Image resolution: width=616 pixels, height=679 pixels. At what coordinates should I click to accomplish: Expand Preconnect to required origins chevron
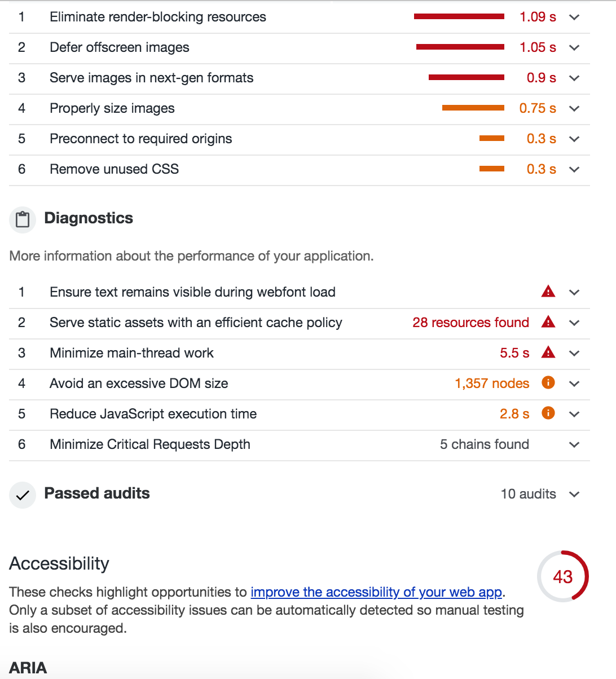pos(574,139)
